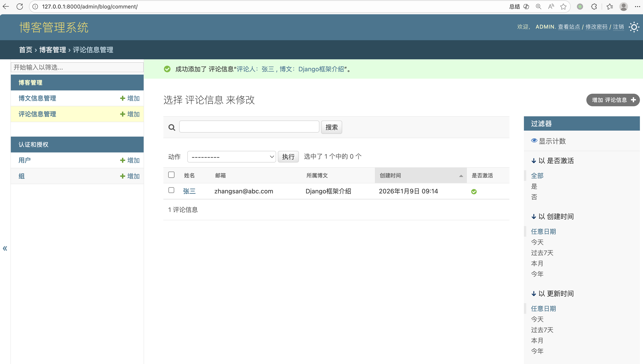Toggle 显示计数 eye icon in filter
The height and width of the screenshot is (364, 643).
[x=534, y=140]
